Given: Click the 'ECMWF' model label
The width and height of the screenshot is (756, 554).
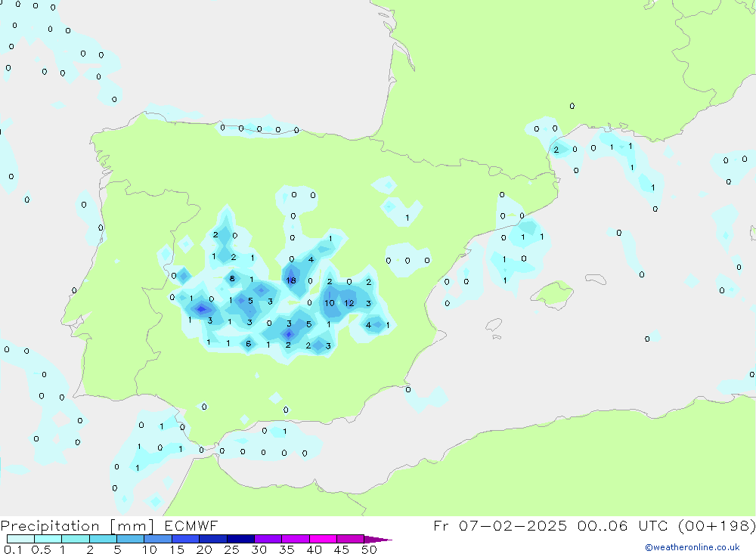Looking at the screenshot, I should (191, 525).
